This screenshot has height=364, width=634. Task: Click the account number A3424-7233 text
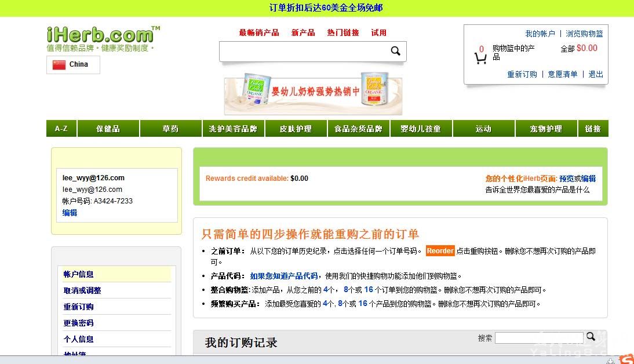pyautogui.click(x=113, y=201)
